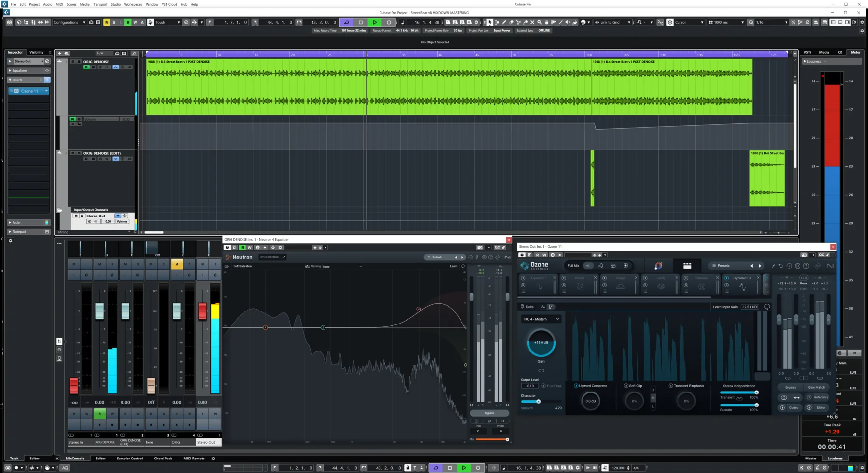The image size is (868, 473).
Task: Enable Transient Emphasis power toggle
Action: click(670, 386)
